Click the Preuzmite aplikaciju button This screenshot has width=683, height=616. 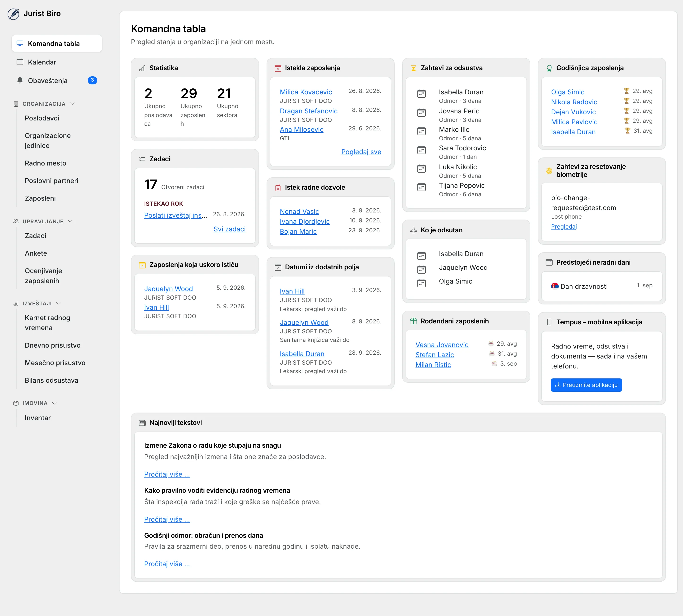pos(586,385)
